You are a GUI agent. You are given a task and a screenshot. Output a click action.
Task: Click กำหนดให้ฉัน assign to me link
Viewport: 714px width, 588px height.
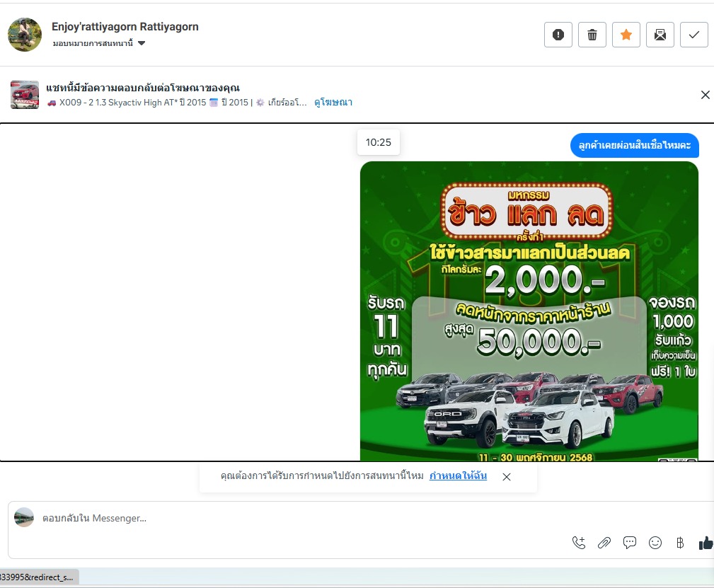point(458,476)
